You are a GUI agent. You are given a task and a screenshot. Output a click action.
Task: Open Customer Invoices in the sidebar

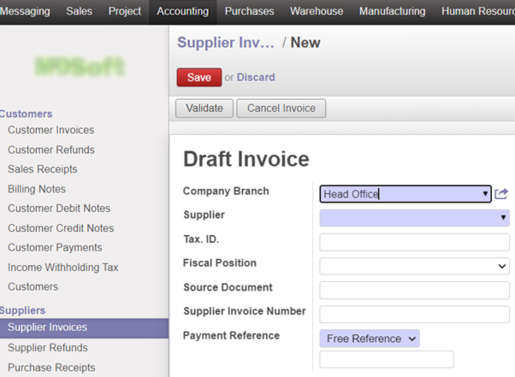tap(51, 130)
